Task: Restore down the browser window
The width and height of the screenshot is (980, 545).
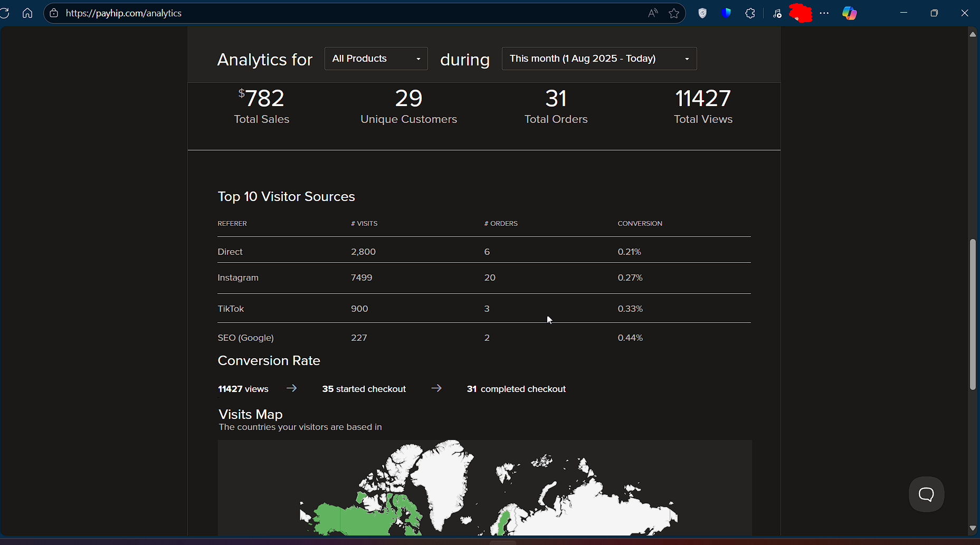Action: click(934, 13)
